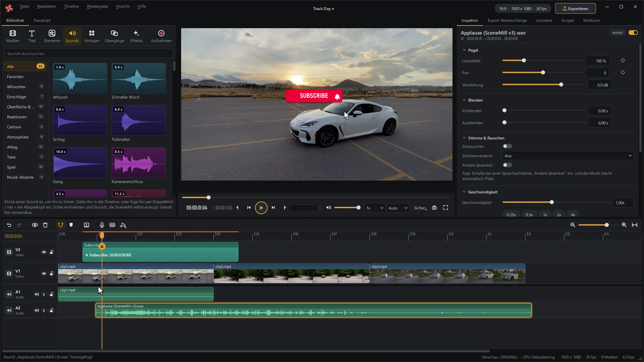Open the Medien library section
644x362 pixels.
13,36
